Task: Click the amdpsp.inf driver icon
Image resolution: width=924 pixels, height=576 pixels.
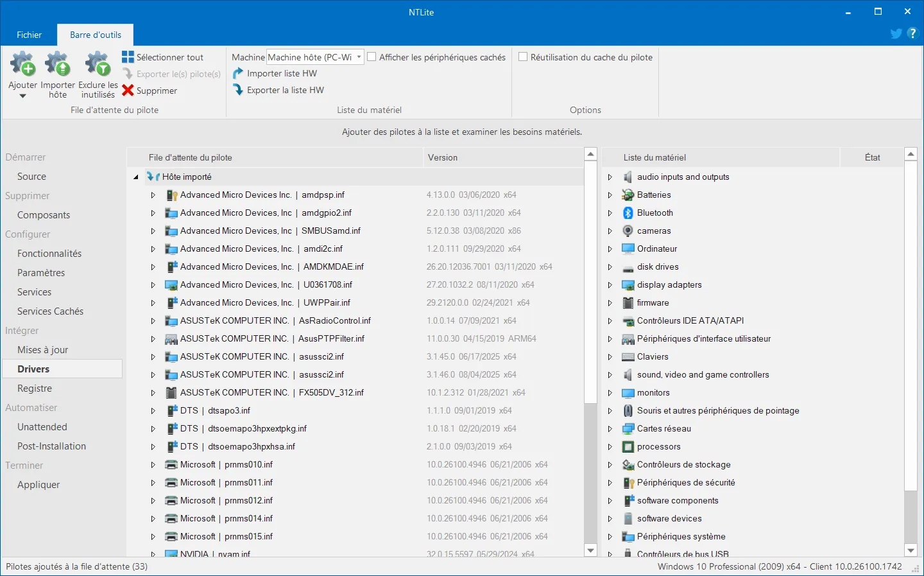Action: [171, 195]
